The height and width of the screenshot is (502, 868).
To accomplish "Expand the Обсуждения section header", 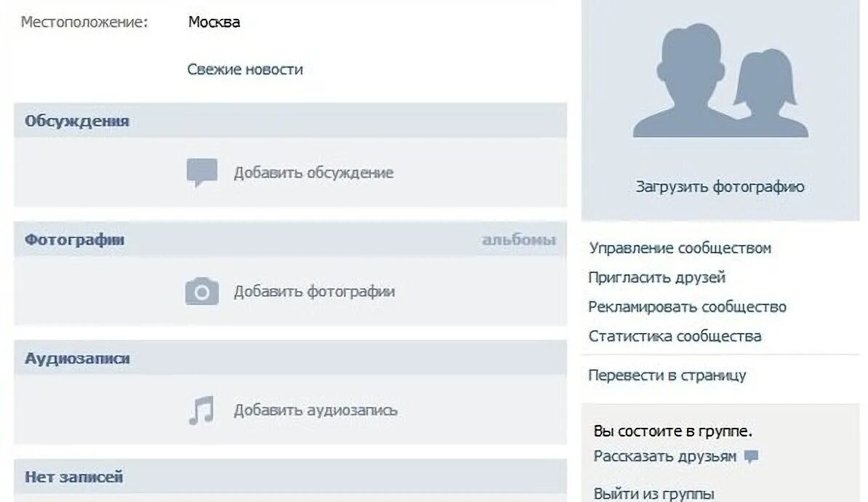I will tap(290, 120).
